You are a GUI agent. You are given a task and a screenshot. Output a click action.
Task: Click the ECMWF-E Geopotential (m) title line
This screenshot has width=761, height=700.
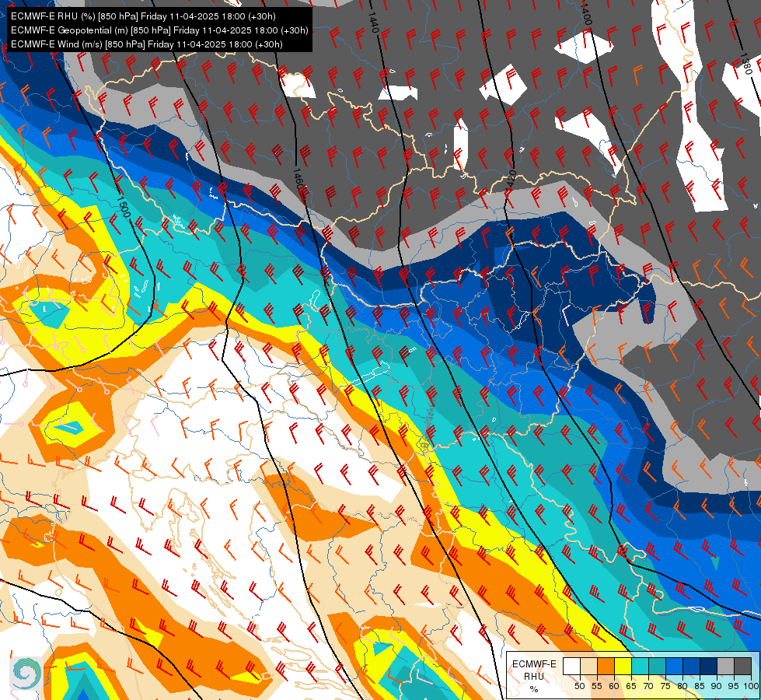click(159, 30)
